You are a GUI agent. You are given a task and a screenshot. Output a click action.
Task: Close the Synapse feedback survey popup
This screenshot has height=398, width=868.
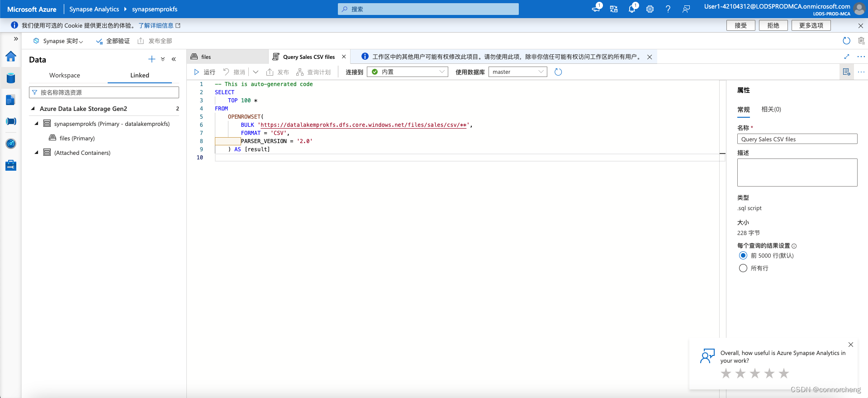pyautogui.click(x=851, y=345)
